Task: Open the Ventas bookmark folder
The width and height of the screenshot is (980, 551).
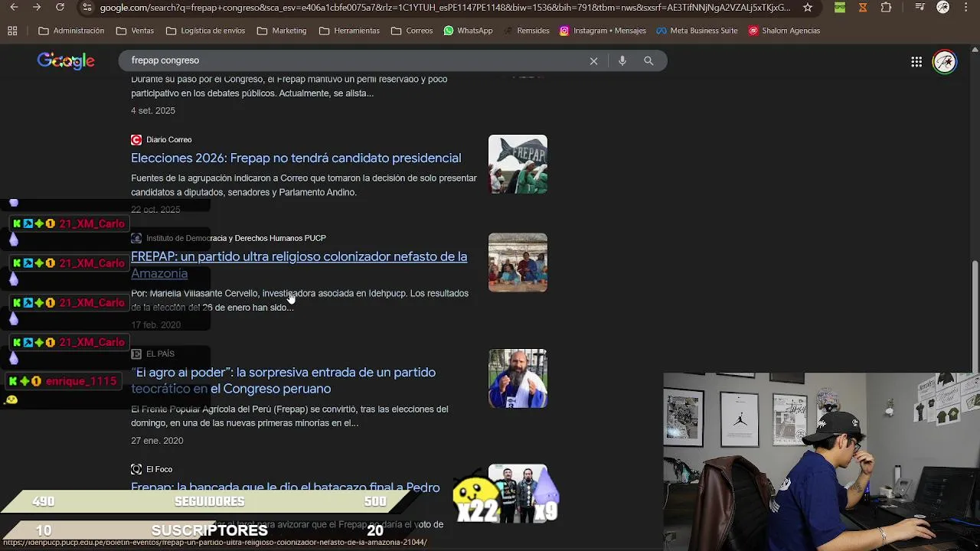Action: click(135, 31)
